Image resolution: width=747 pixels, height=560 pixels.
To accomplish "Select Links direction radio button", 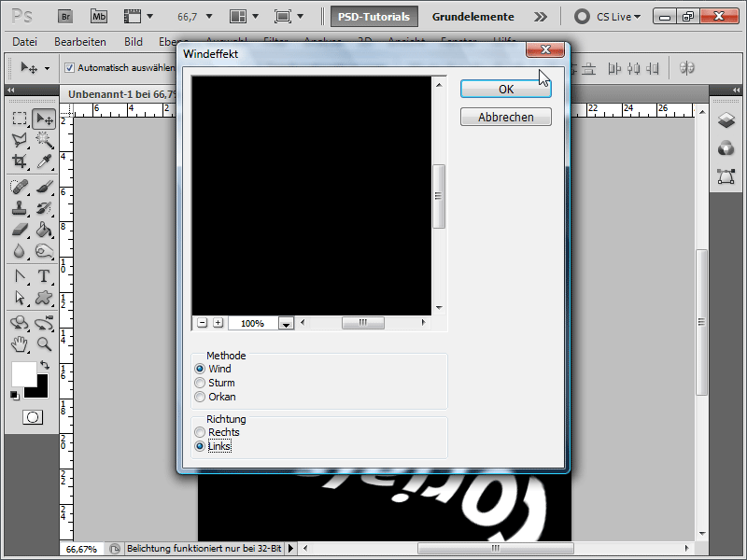I will tap(200, 446).
